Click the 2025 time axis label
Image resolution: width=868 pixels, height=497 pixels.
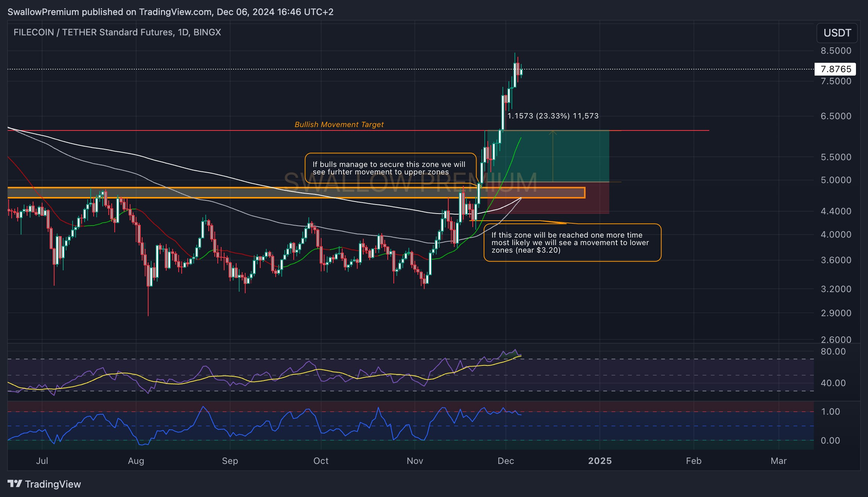pyautogui.click(x=600, y=461)
